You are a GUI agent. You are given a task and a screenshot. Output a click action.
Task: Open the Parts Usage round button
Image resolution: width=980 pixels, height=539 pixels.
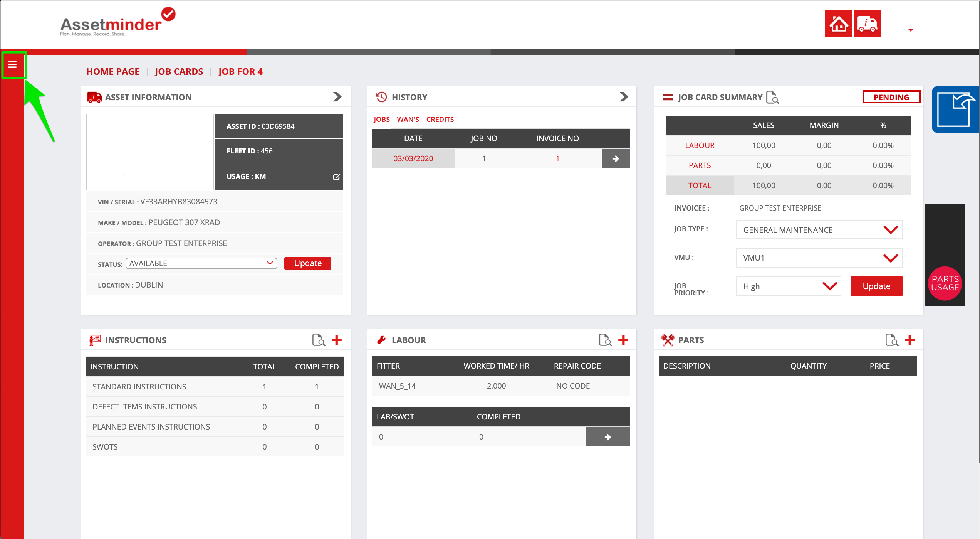[945, 283]
